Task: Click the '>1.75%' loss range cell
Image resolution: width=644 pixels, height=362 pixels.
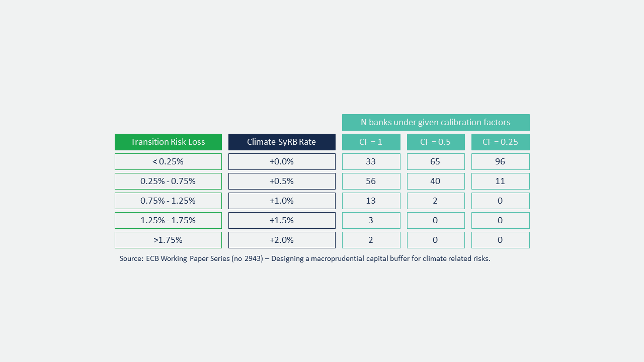Action: (168, 240)
